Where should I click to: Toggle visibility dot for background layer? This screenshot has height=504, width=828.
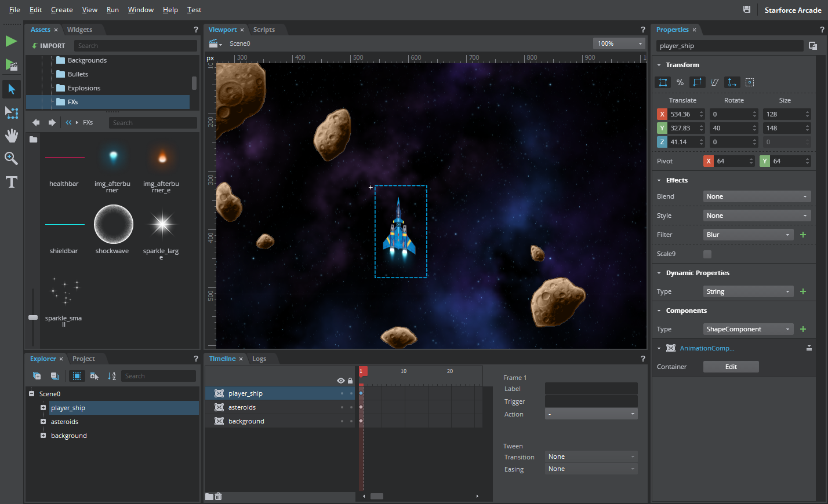tap(342, 421)
